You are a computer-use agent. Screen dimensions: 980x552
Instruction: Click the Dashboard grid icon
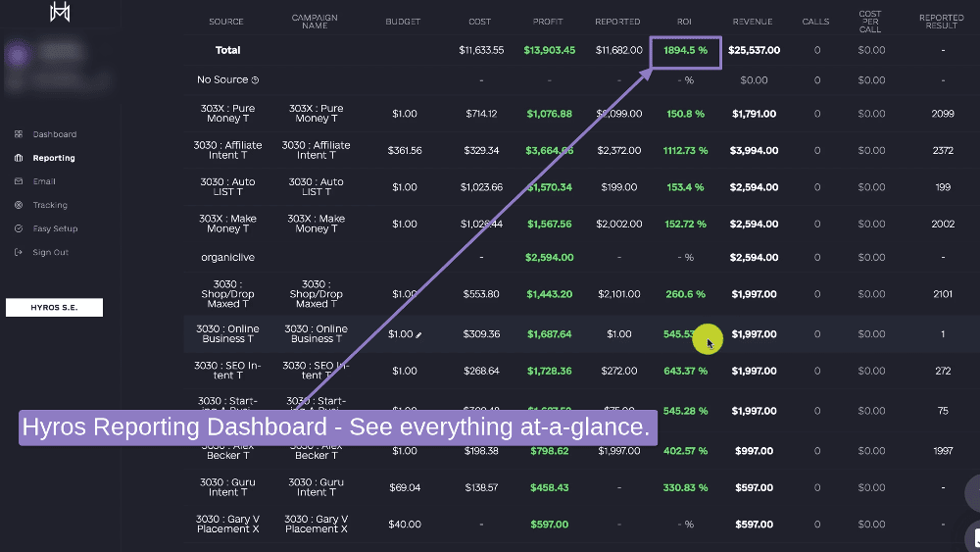pos(18,134)
